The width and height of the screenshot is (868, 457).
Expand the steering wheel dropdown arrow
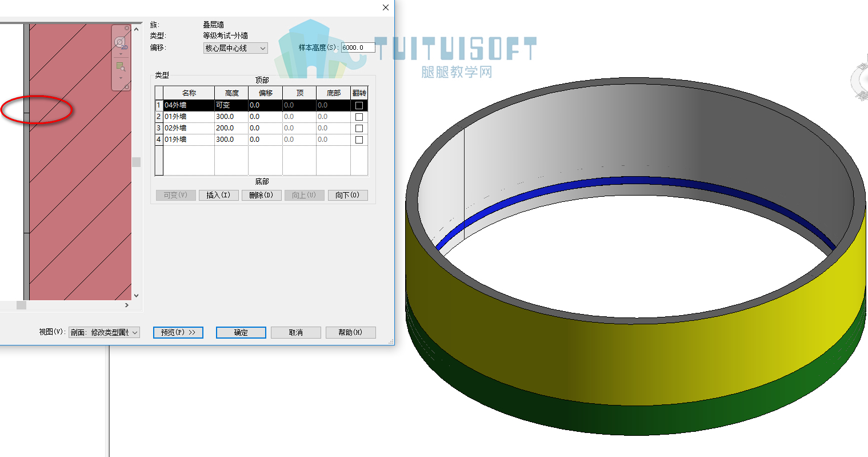[x=121, y=54]
